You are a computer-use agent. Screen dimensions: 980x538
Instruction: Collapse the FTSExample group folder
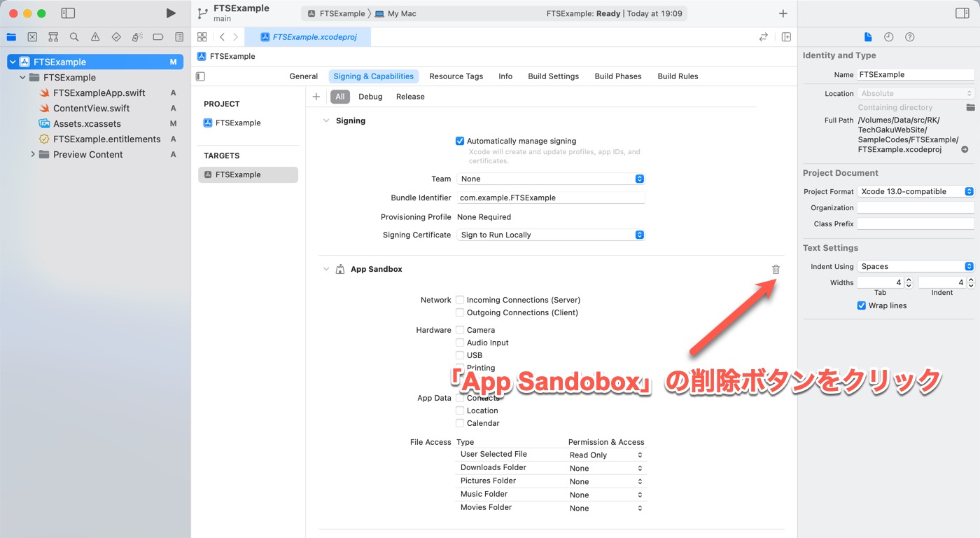[23, 77]
